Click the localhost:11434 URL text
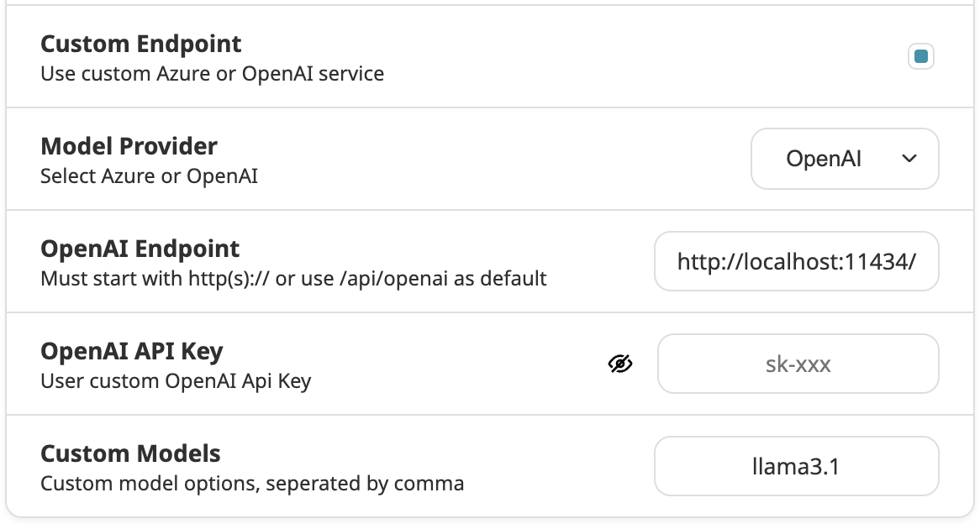This screenshot has height=524, width=980. tap(796, 261)
